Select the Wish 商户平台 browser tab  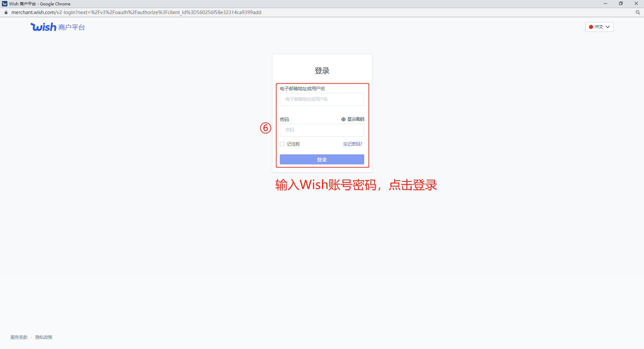click(x=37, y=4)
